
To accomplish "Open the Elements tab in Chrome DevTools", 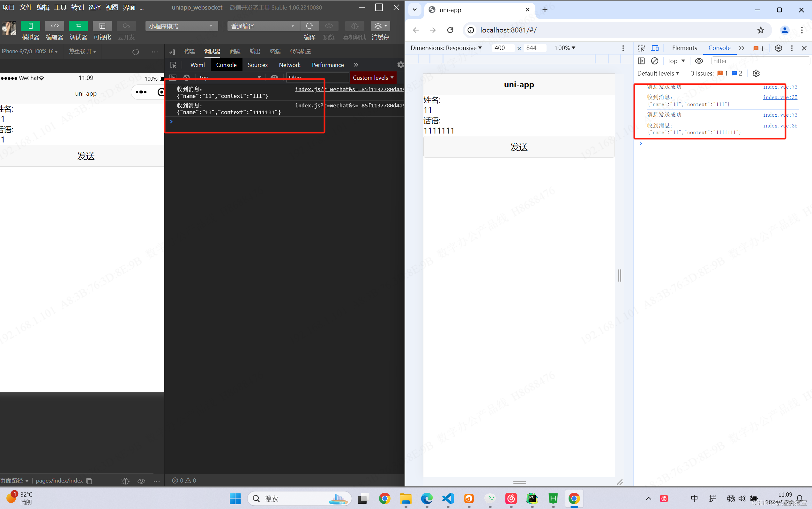I will tap(684, 48).
